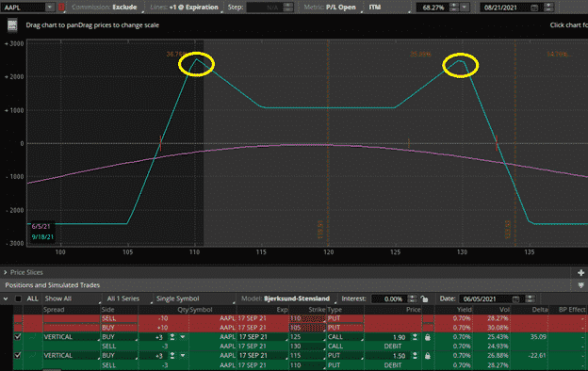Sort by Strike column header

pos(317,310)
